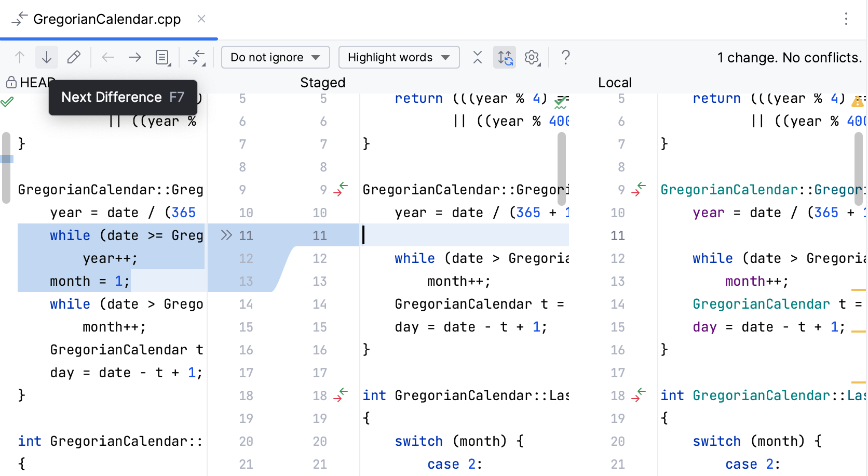Open help question mark icon
868x476 pixels.
pos(566,57)
